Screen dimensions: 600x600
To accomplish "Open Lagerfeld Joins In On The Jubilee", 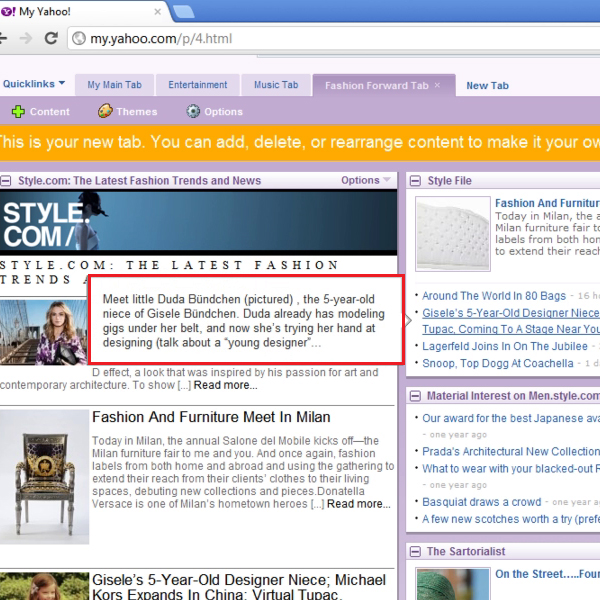I will point(504,346).
